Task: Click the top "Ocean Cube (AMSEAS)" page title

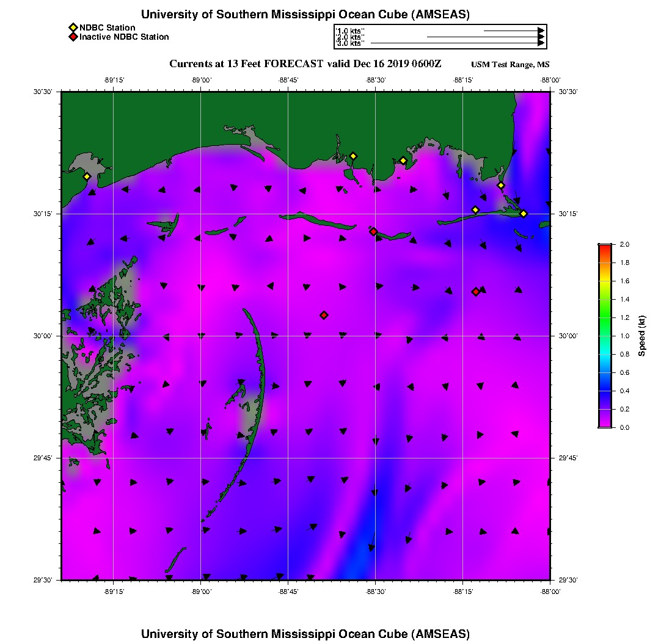Action: coord(305,14)
